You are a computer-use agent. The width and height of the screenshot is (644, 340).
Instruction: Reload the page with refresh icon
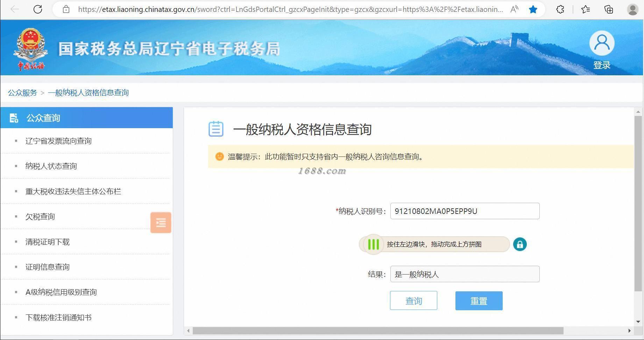[x=38, y=9]
